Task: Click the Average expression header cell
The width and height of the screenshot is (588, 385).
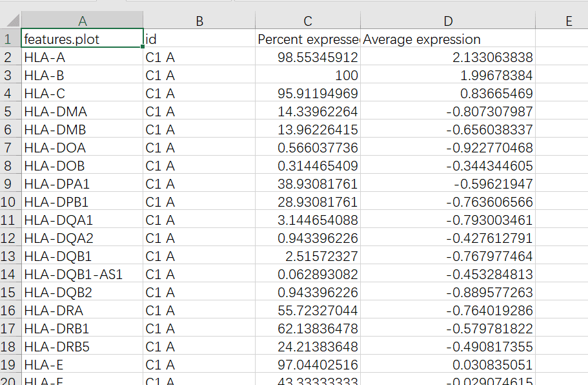Action: click(448, 38)
